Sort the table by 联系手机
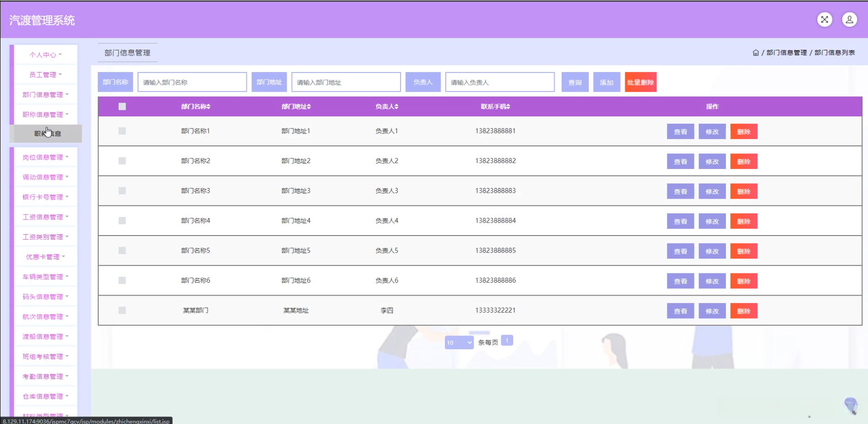Screen dimensions: 868x424 pyautogui.click(x=496, y=107)
